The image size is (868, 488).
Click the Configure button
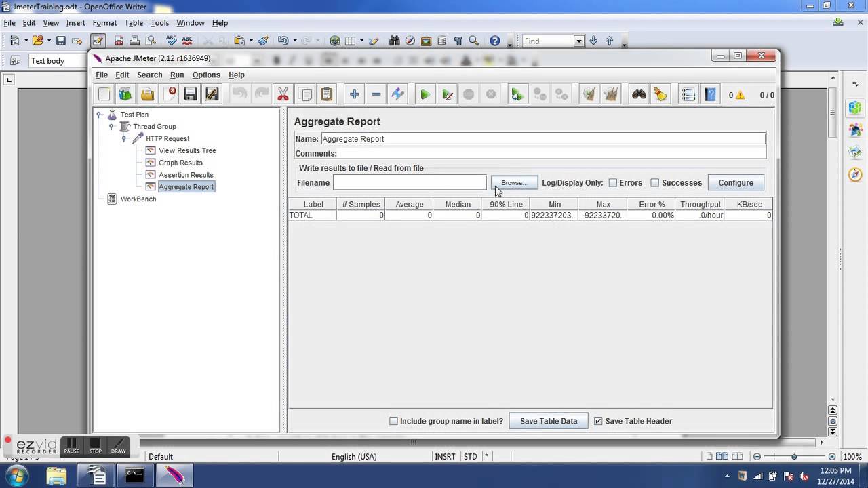(736, 183)
